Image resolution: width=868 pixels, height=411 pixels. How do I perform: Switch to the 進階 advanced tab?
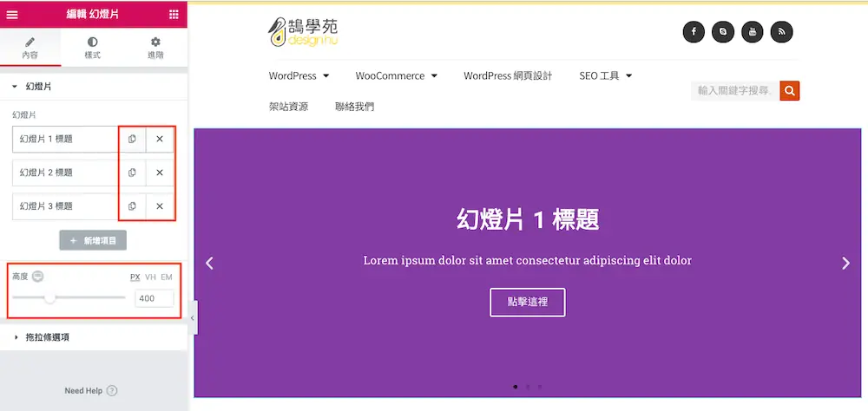(155, 49)
